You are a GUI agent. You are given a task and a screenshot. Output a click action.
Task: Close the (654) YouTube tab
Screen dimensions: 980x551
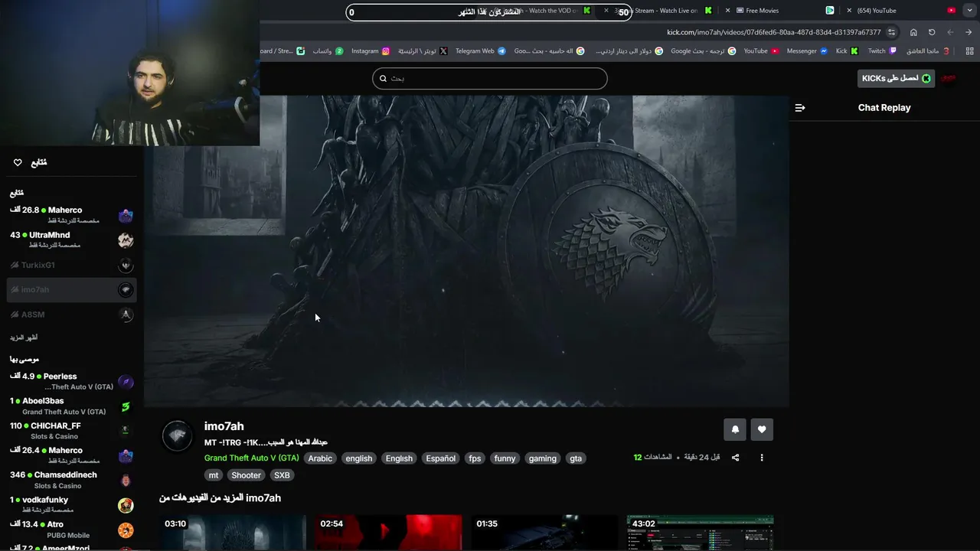point(849,11)
